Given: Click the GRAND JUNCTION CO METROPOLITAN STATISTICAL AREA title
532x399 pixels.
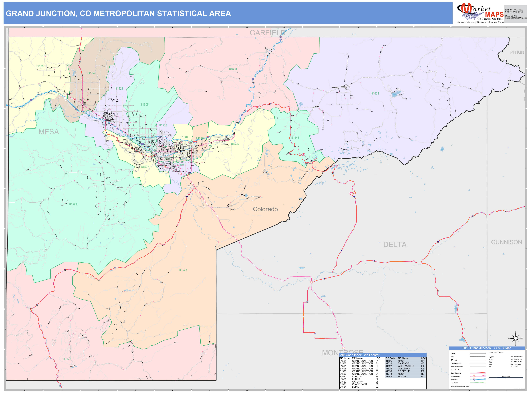Looking at the screenshot, I should click(118, 14).
